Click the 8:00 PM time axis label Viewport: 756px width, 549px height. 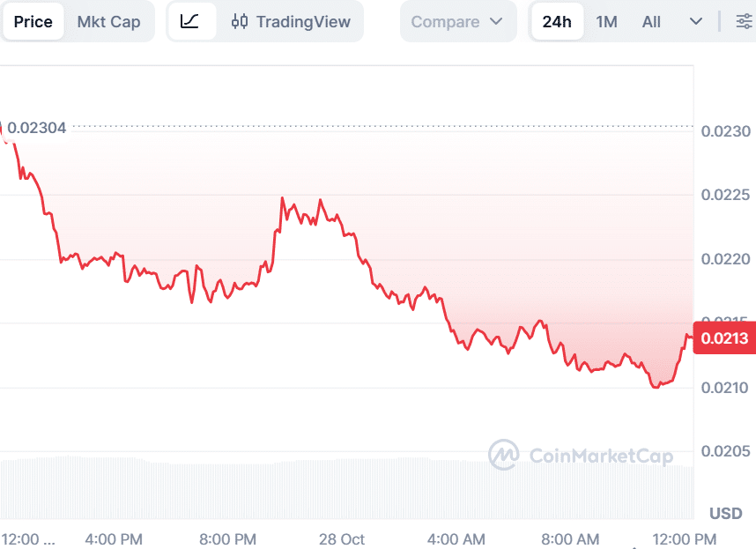pyautogui.click(x=228, y=539)
